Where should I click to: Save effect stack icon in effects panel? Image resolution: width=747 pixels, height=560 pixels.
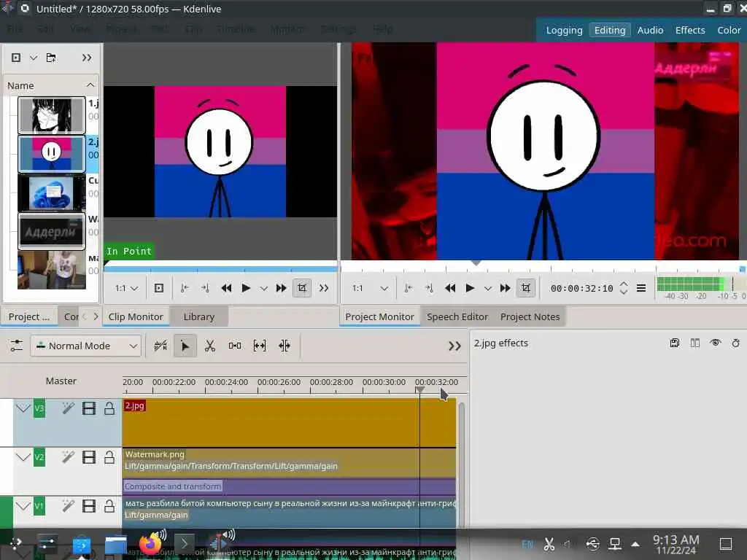coord(675,343)
